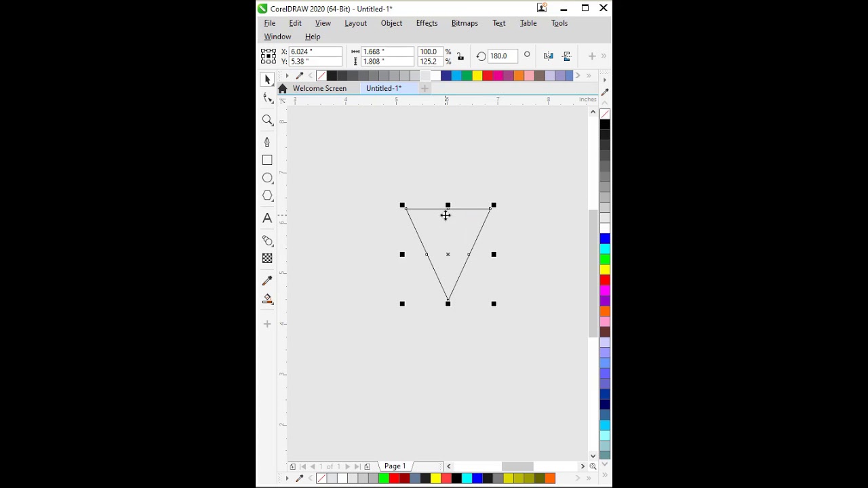Viewport: 868px width, 488px height.
Task: Open the Object menu
Action: [391, 23]
